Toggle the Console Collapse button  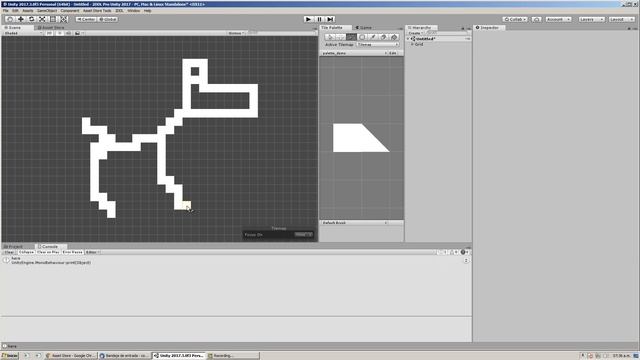pyautogui.click(x=26, y=252)
